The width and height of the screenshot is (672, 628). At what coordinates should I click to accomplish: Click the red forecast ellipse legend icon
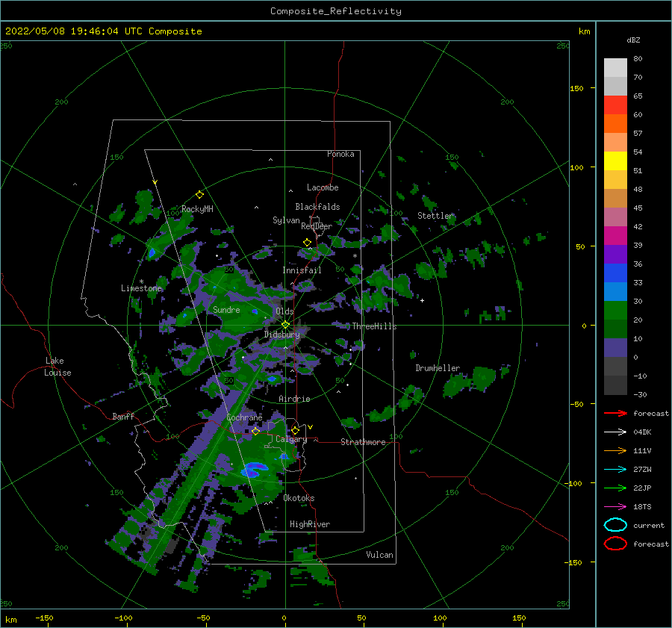point(615,544)
